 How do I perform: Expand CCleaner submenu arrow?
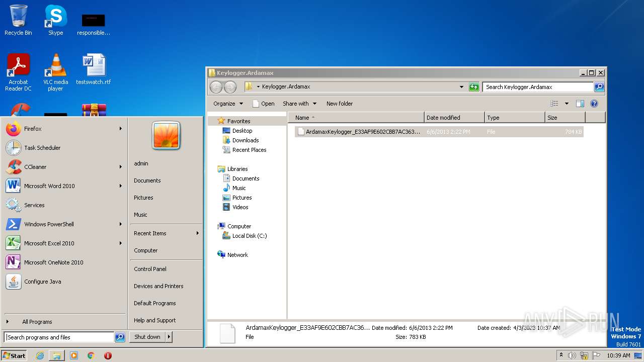[121, 167]
